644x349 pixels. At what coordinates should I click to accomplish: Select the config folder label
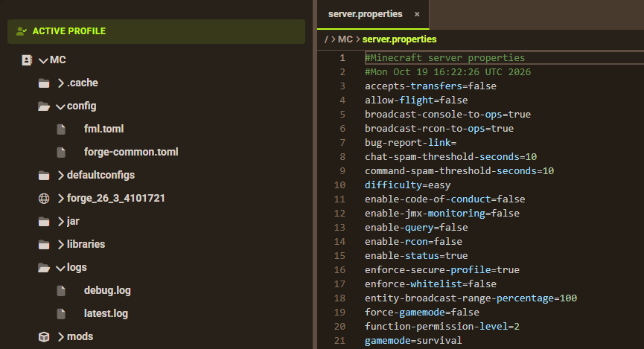(81, 106)
